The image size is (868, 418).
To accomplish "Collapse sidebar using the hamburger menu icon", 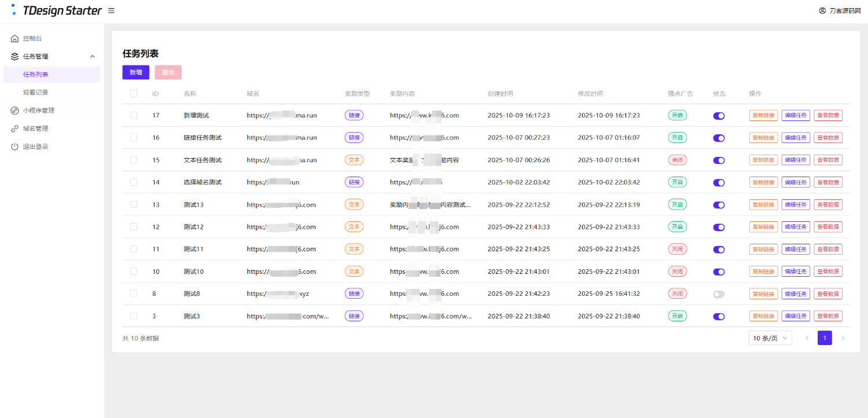I will pyautogui.click(x=111, y=10).
